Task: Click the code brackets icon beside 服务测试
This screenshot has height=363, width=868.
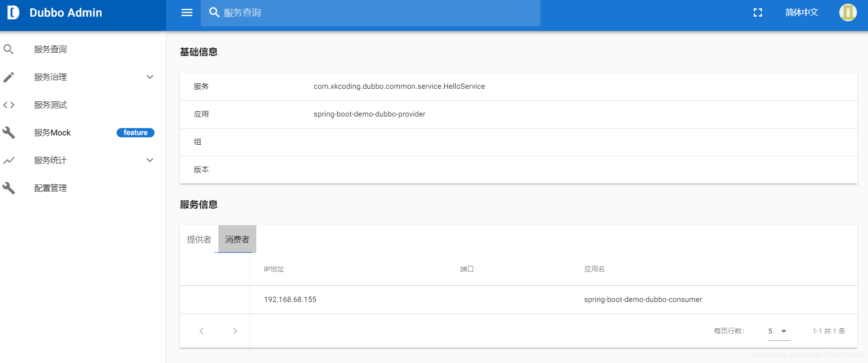Action: 9,105
